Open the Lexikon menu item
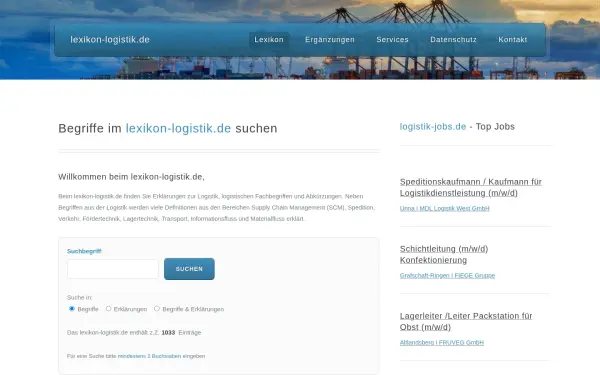This screenshot has width=600, height=375. pyautogui.click(x=269, y=40)
